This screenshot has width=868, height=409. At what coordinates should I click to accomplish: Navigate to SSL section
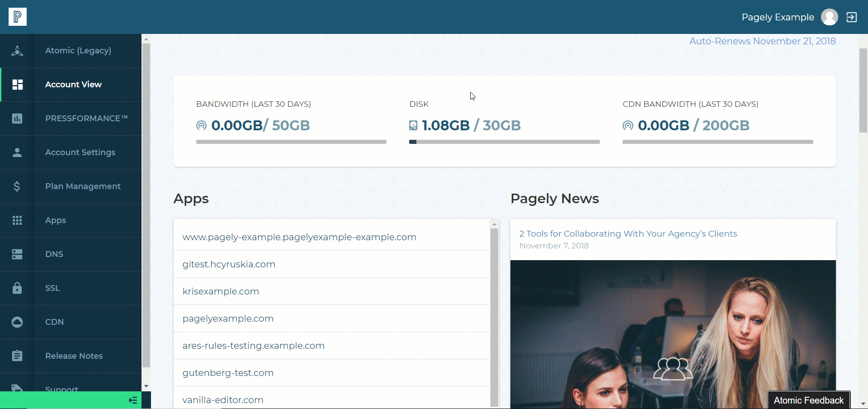[x=52, y=288]
